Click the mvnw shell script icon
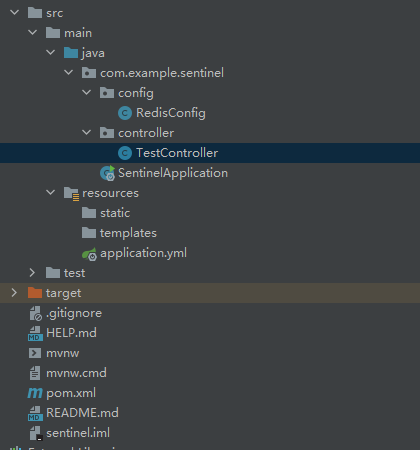This screenshot has height=450, width=420. tap(35, 353)
